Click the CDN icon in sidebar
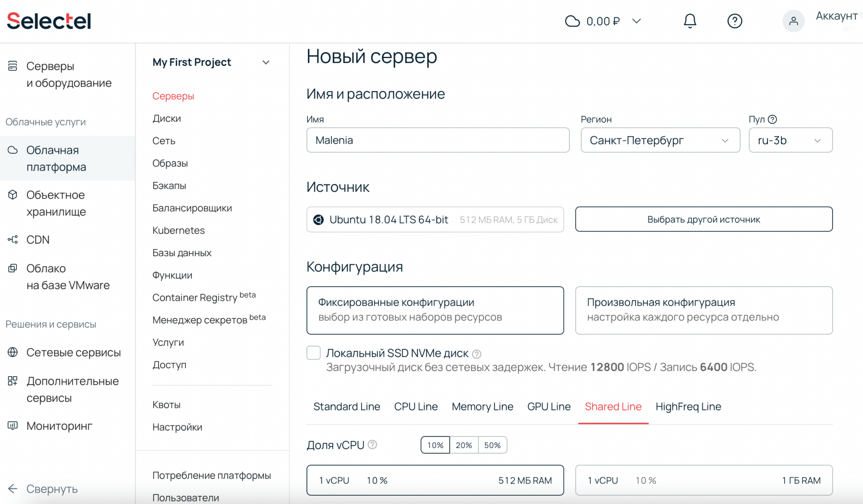The image size is (863, 504). (13, 240)
